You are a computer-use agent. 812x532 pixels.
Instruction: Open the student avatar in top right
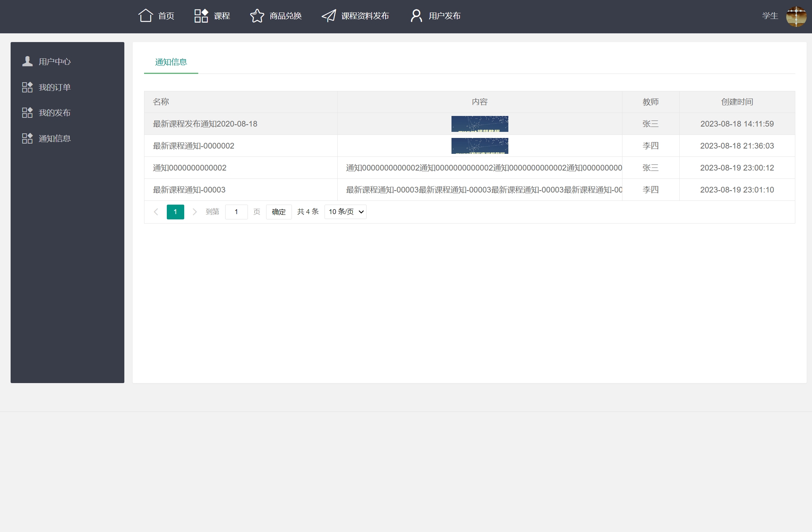pyautogui.click(x=796, y=16)
